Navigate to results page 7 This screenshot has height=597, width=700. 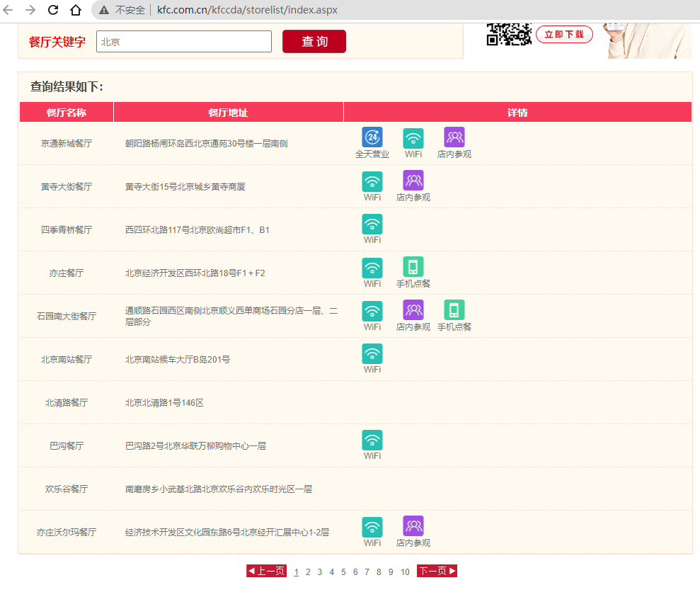click(367, 572)
